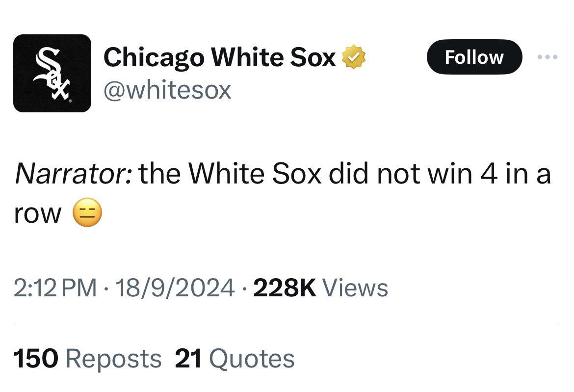This screenshot has height=392, width=574.
Task: Click the gold verified badge
Action: 354,56
